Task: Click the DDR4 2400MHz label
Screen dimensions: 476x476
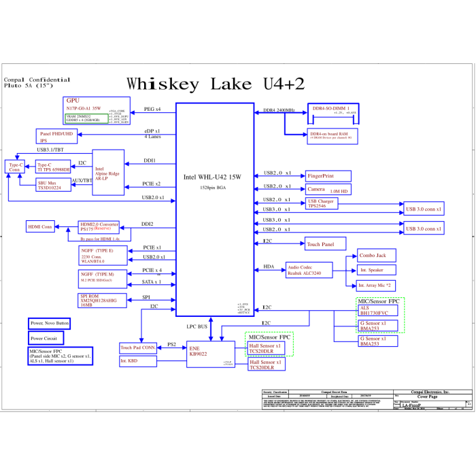Action: pos(279,110)
